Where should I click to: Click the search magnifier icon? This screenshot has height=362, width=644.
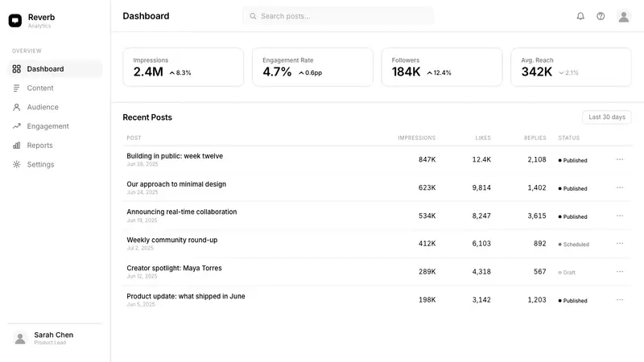click(x=253, y=16)
